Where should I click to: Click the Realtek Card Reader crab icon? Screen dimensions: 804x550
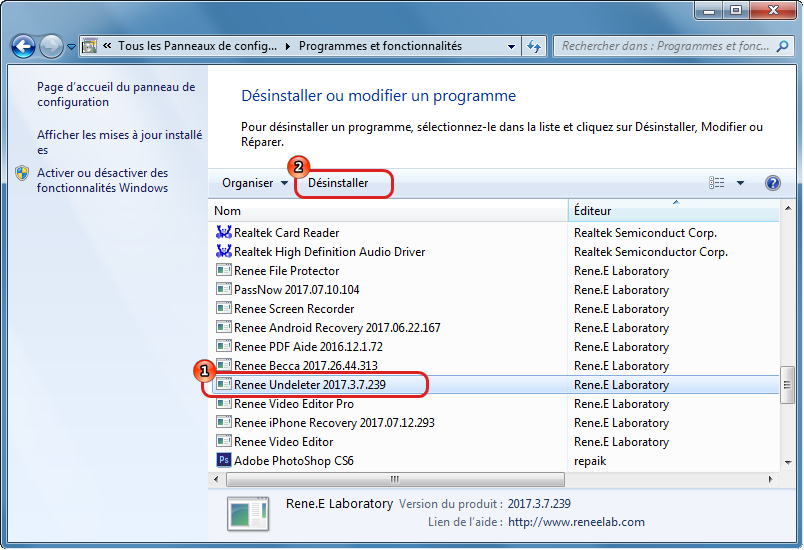point(223,233)
